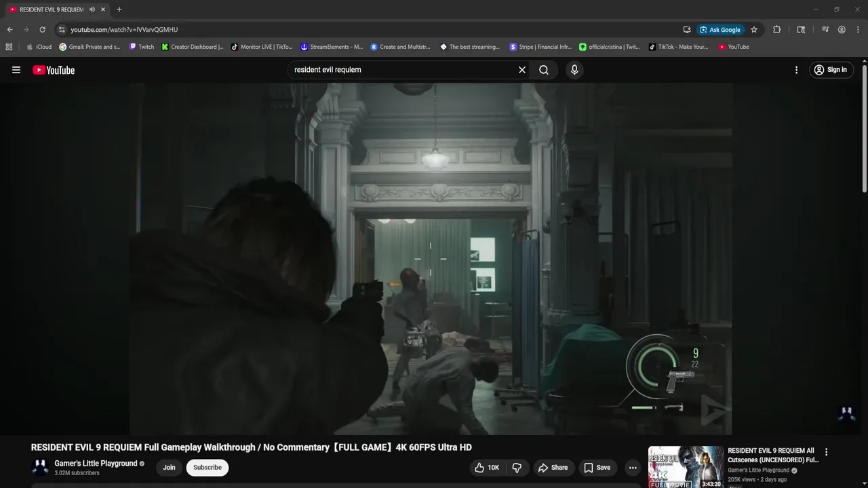868x488 pixels.
Task: Mute the tab using the speaker icon
Action: click(92, 9)
